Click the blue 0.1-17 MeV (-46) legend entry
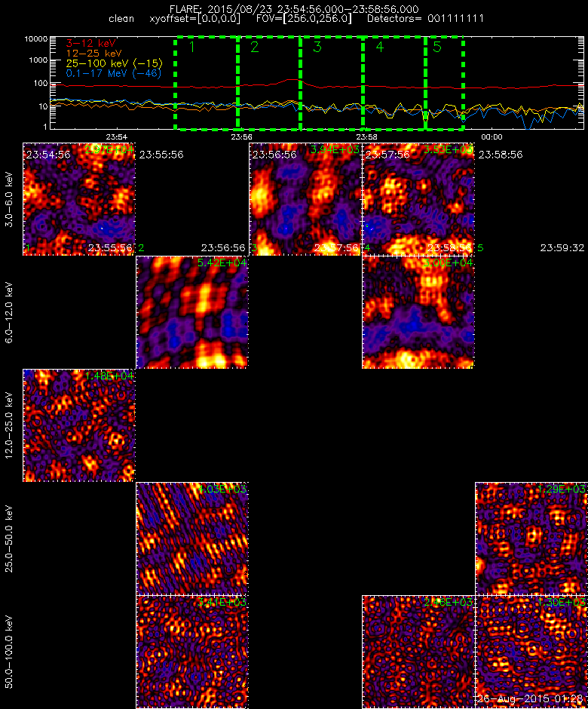Viewport: 588px width, 709px height. point(113,73)
